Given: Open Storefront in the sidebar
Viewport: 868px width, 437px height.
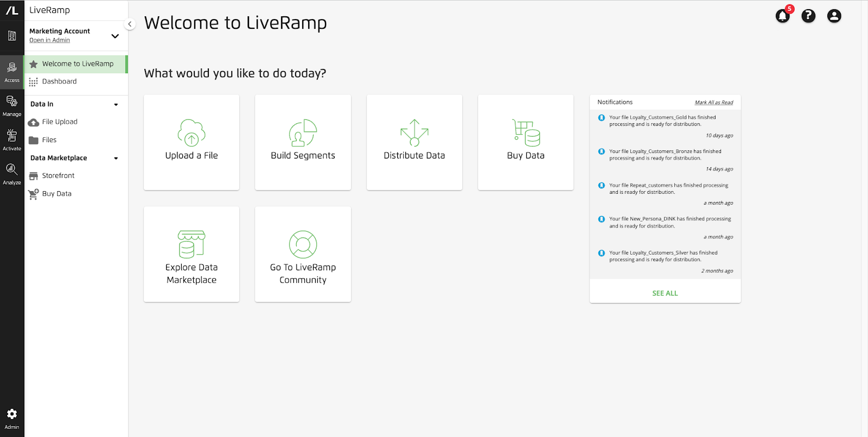Looking at the screenshot, I should tap(76, 175).
